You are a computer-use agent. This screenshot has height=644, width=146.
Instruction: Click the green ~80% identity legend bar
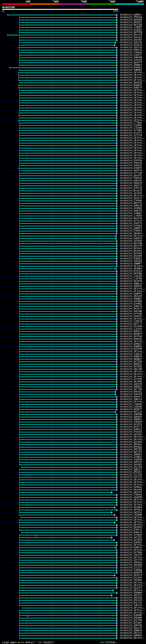(101, 4)
